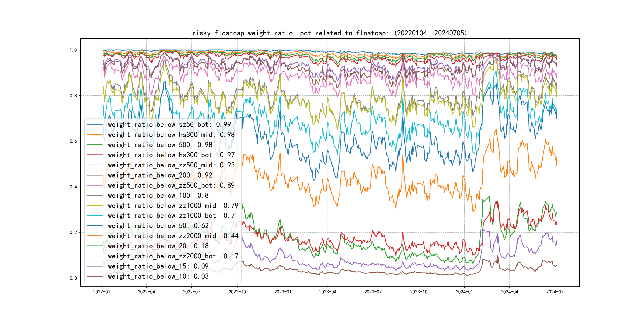This screenshot has height=322, width=644.
Task: Click legend entry weight_ratio_below_15
Action: 158,266
